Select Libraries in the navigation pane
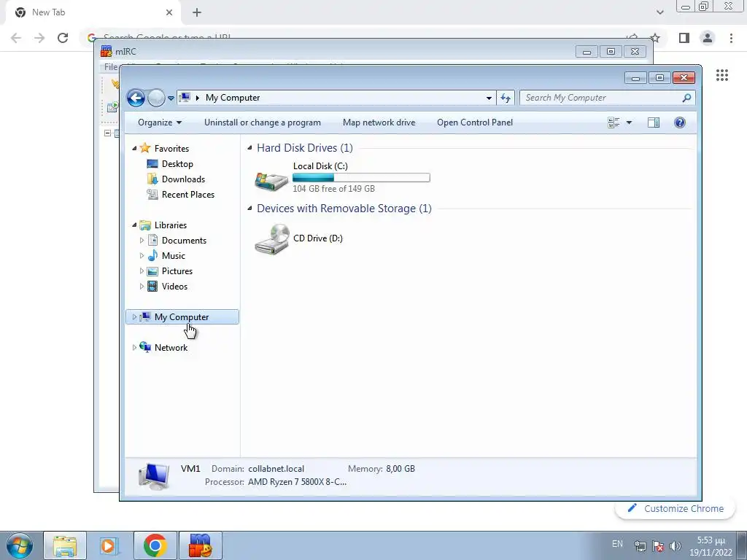The width and height of the screenshot is (747, 560). pyautogui.click(x=171, y=225)
